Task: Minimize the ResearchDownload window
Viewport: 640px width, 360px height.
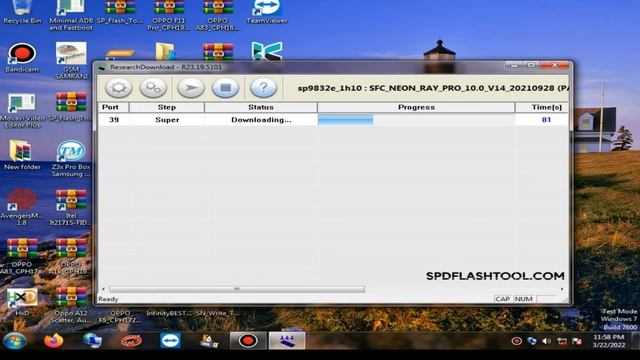Action: click(x=514, y=65)
